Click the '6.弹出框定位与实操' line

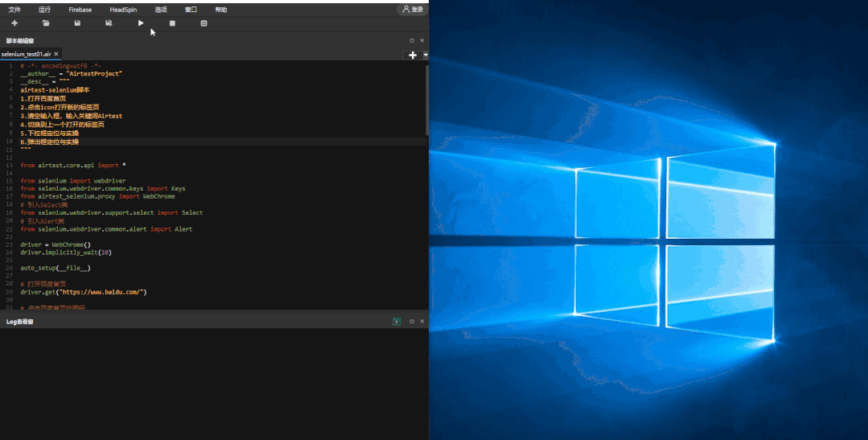[49, 142]
